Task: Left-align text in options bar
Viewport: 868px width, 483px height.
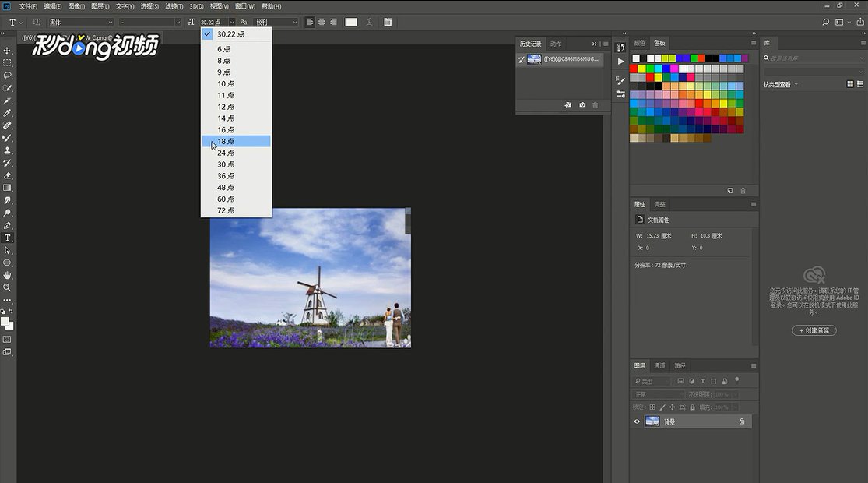Action: [310, 22]
